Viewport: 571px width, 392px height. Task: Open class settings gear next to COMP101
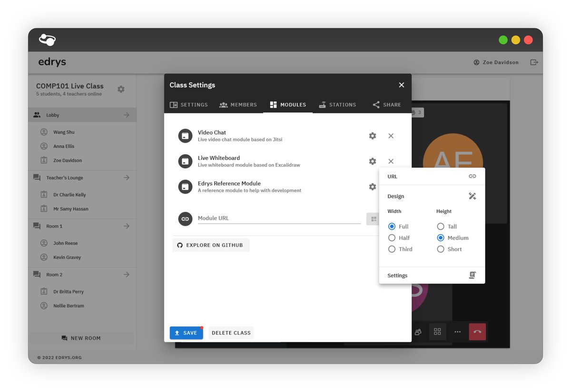(x=121, y=89)
